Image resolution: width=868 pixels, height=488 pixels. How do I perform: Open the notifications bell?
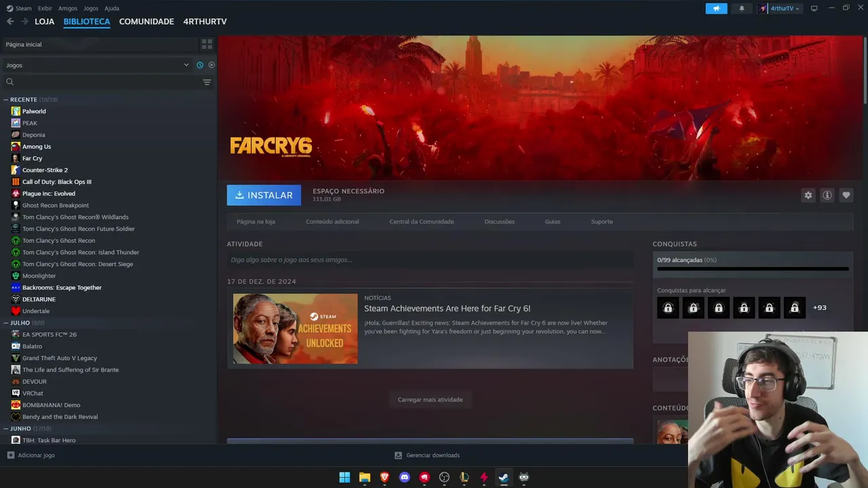coord(741,8)
